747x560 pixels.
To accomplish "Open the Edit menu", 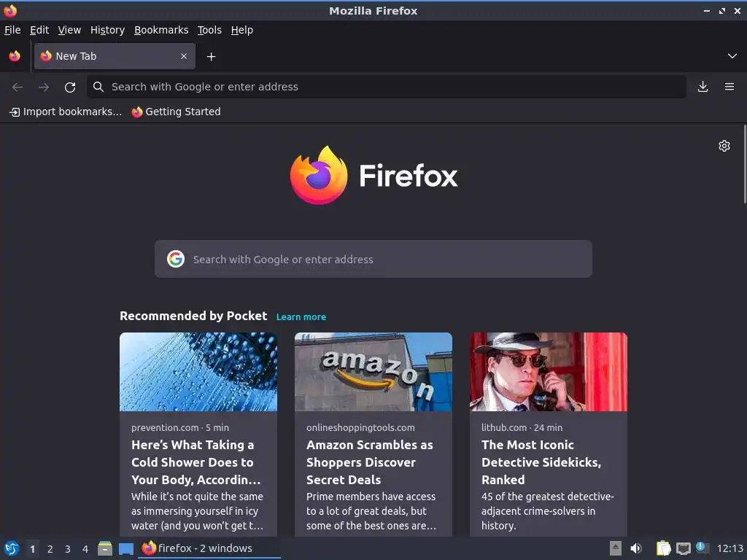I will (39, 30).
